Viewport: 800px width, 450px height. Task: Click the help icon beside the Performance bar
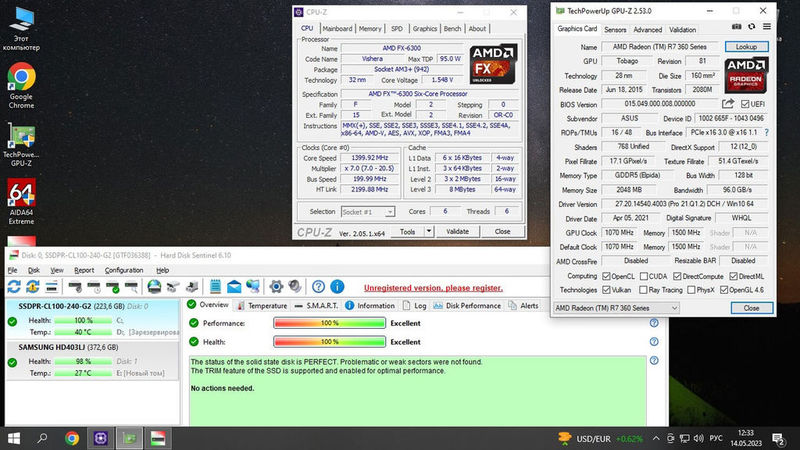pos(654,323)
